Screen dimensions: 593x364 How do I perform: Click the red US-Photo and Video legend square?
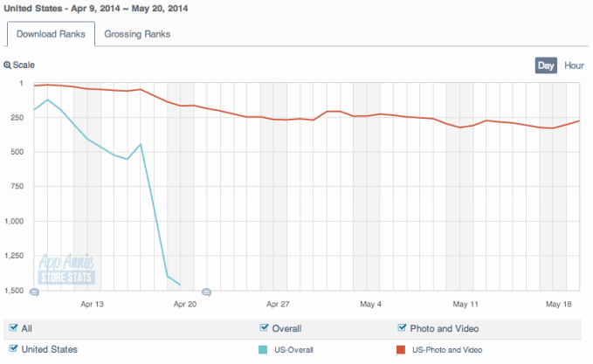click(x=403, y=349)
